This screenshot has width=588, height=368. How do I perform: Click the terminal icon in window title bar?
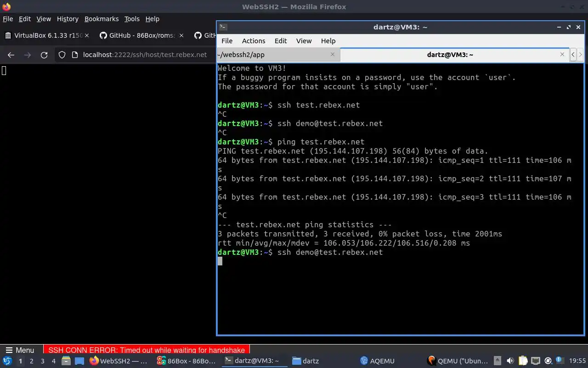click(222, 27)
